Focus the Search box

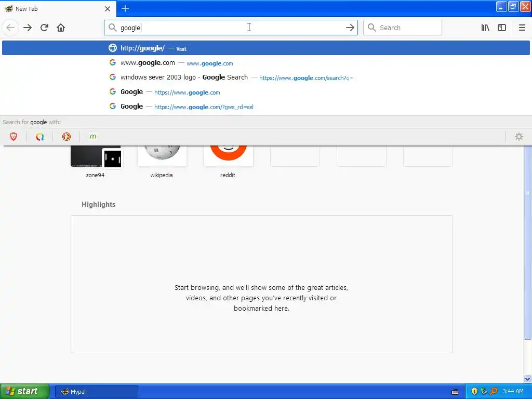coord(403,28)
